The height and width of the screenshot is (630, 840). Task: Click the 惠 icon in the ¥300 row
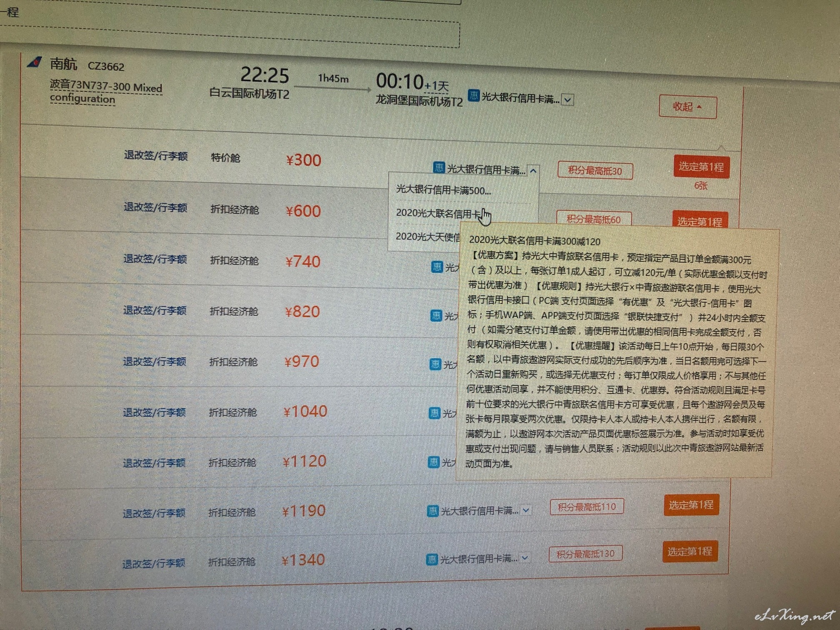439,167
